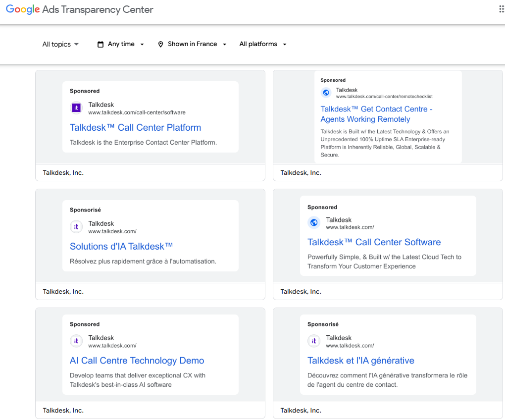The width and height of the screenshot is (505, 420).
Task: Open the Talkdesk et l'IA générative headline
Action: click(x=361, y=361)
